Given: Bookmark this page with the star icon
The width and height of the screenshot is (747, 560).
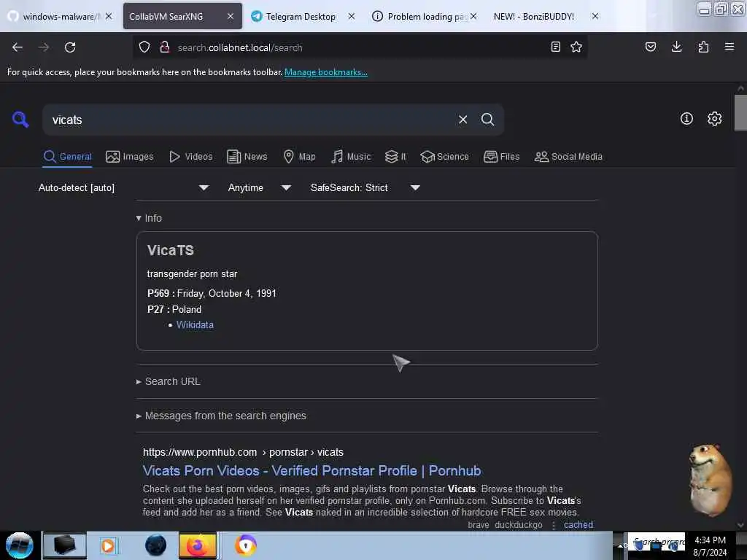Looking at the screenshot, I should click(576, 47).
